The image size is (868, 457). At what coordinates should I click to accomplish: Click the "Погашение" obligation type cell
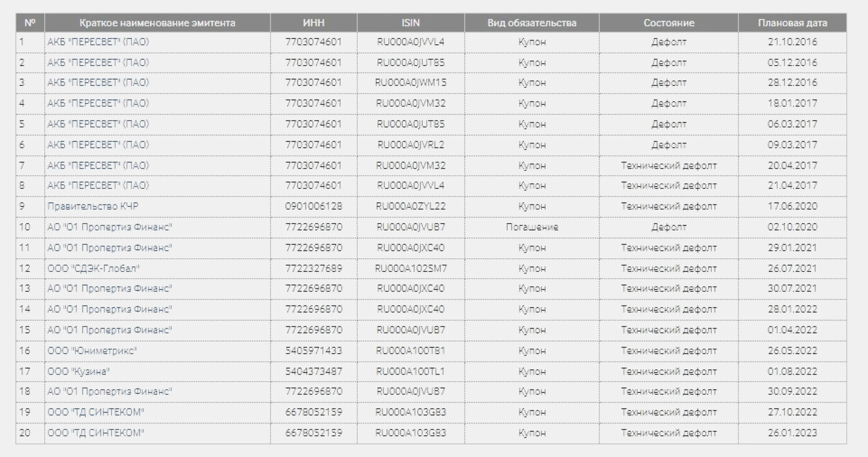click(x=532, y=227)
